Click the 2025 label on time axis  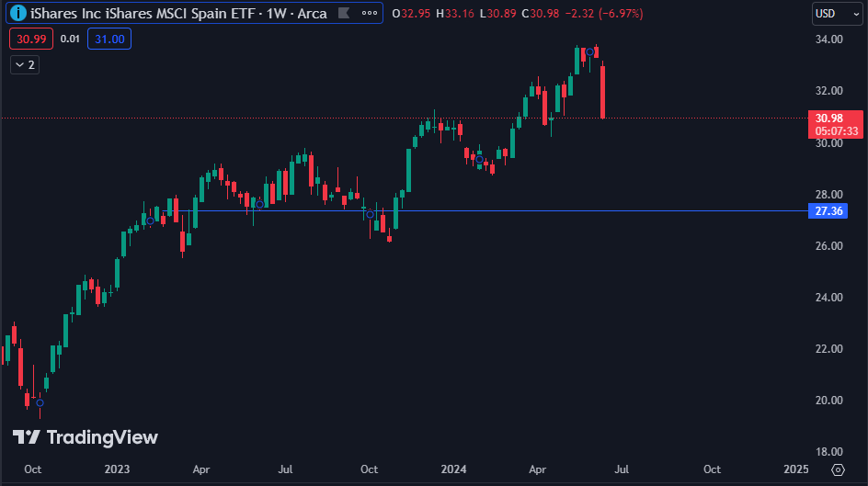[796, 469]
